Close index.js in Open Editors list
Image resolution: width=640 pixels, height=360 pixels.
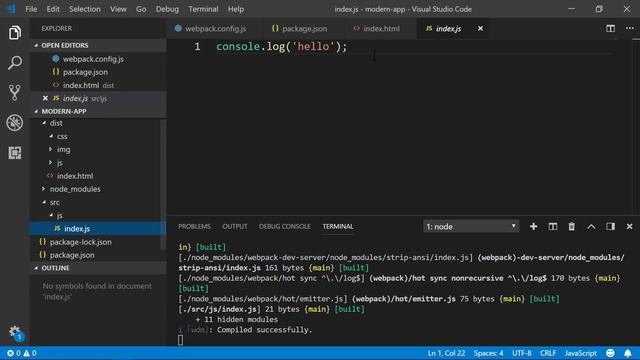pyautogui.click(x=45, y=98)
